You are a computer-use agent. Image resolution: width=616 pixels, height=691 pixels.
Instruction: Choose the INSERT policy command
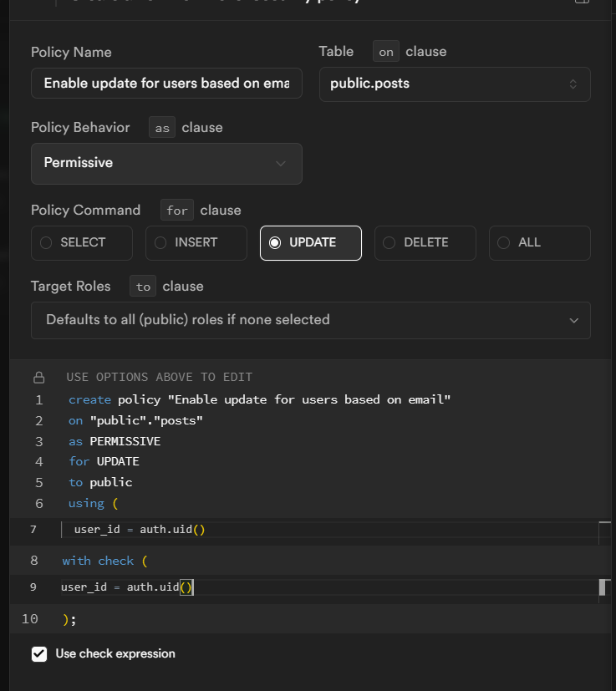pyautogui.click(x=196, y=242)
